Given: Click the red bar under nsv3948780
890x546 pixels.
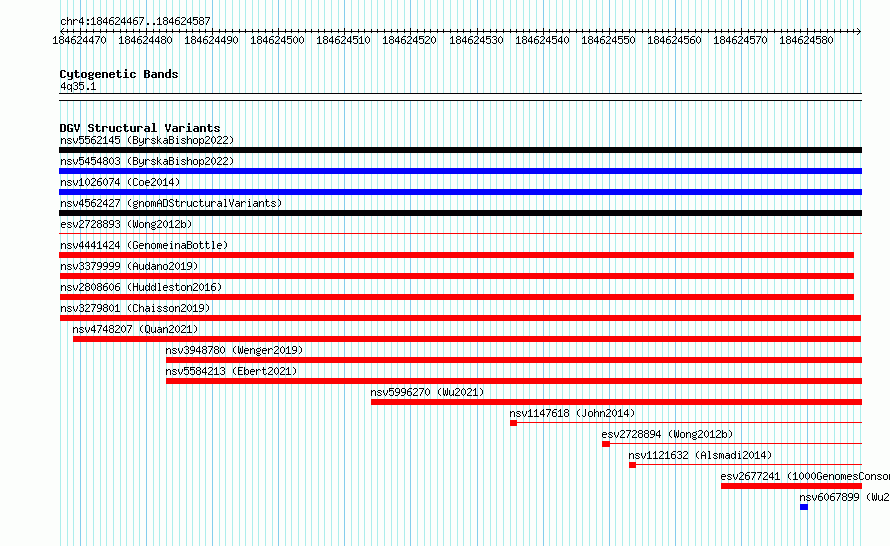Looking at the screenshot, I should pos(514,360).
